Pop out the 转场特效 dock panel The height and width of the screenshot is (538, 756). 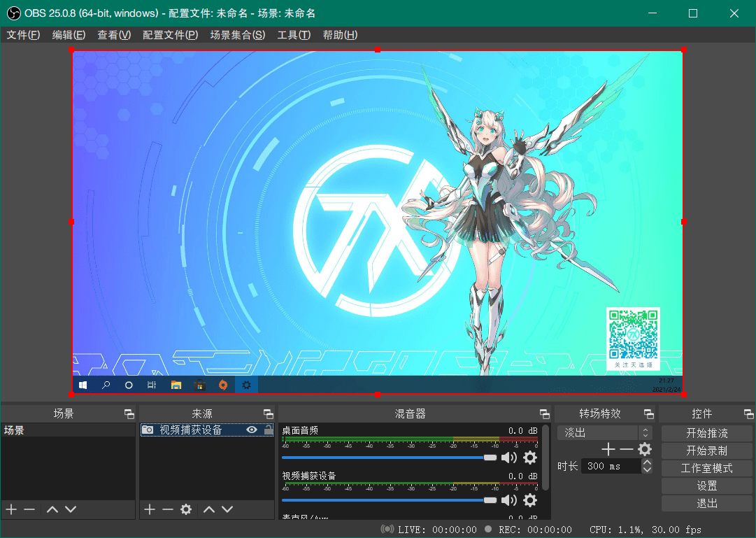pyautogui.click(x=649, y=414)
